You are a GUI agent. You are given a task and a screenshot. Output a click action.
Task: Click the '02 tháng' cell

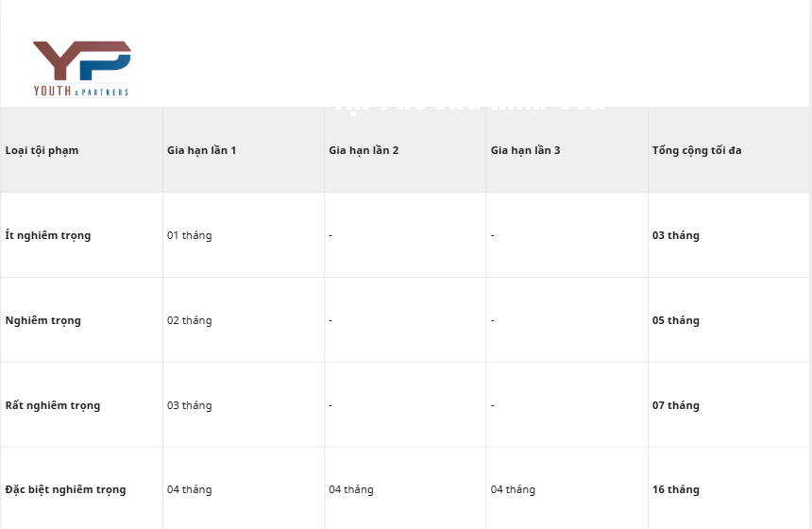pyautogui.click(x=190, y=320)
